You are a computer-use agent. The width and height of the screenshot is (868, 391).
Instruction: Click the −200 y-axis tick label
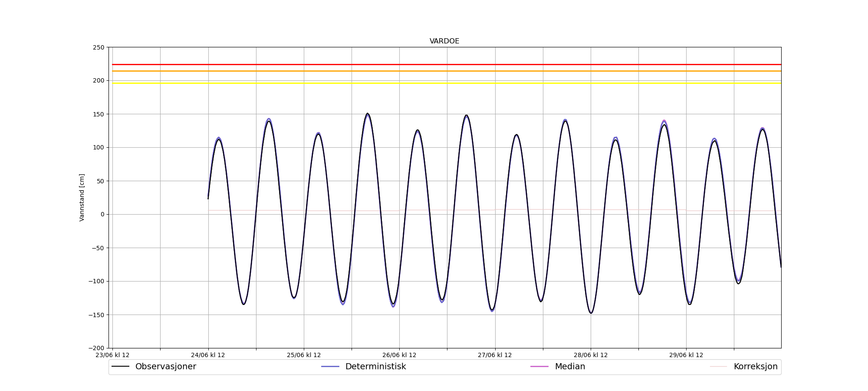point(97,348)
